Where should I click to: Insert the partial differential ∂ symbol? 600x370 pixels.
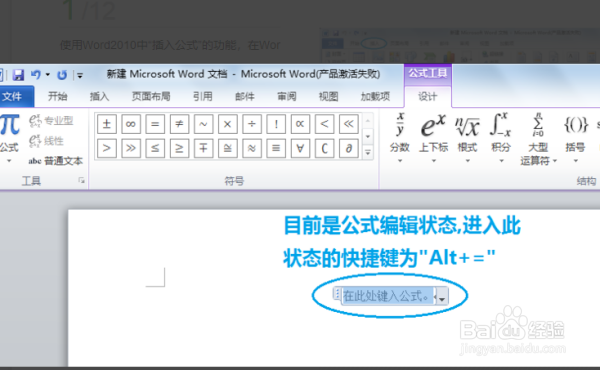pyautogui.click(x=348, y=148)
